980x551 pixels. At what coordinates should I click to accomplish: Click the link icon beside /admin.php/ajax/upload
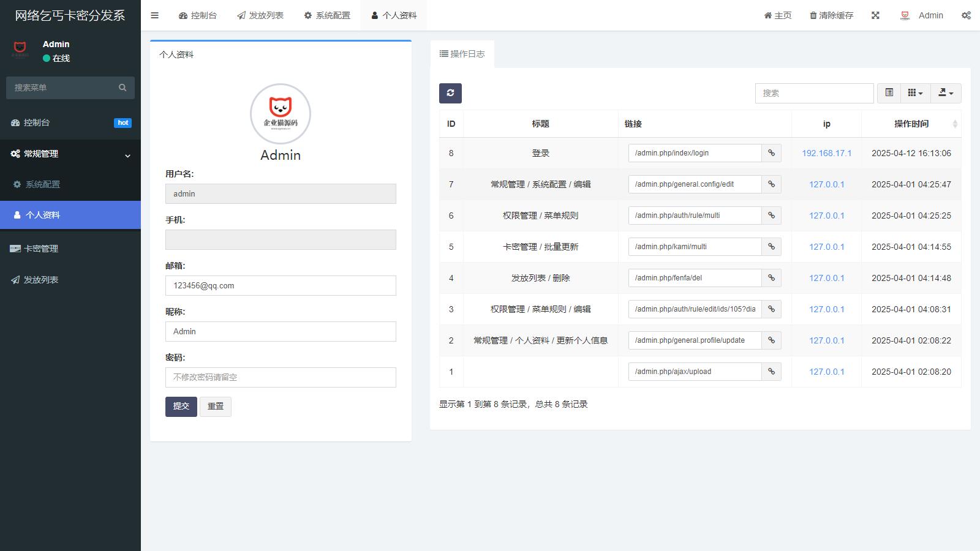[x=771, y=372]
